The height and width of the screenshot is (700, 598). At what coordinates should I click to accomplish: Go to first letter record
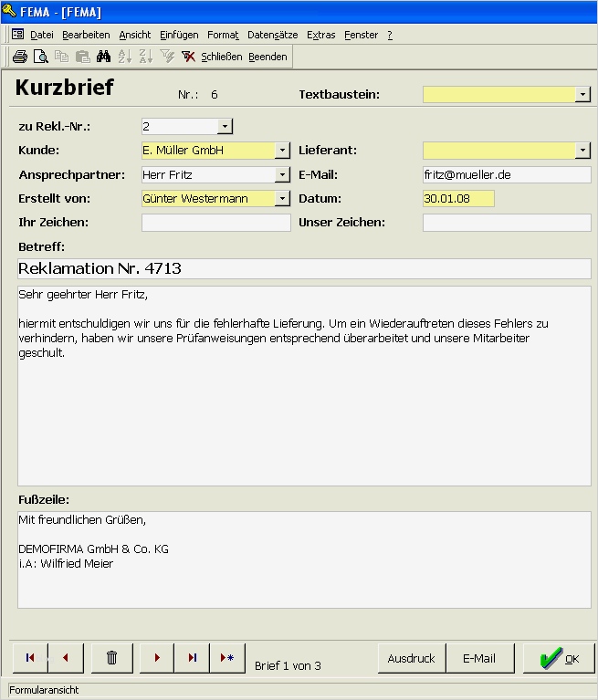click(x=30, y=658)
